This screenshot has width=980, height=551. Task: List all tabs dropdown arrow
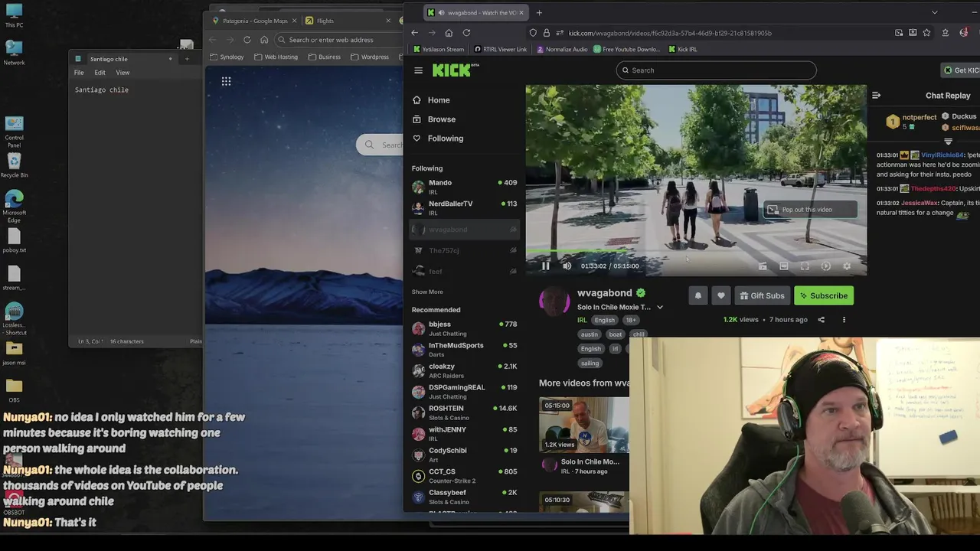[934, 12]
